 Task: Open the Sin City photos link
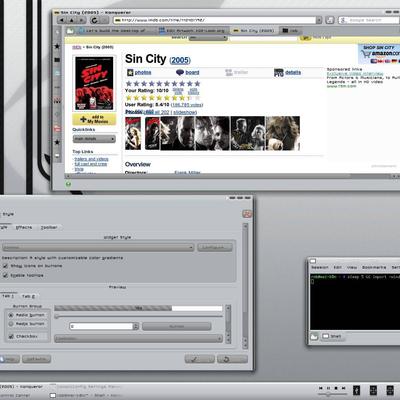click(x=143, y=72)
